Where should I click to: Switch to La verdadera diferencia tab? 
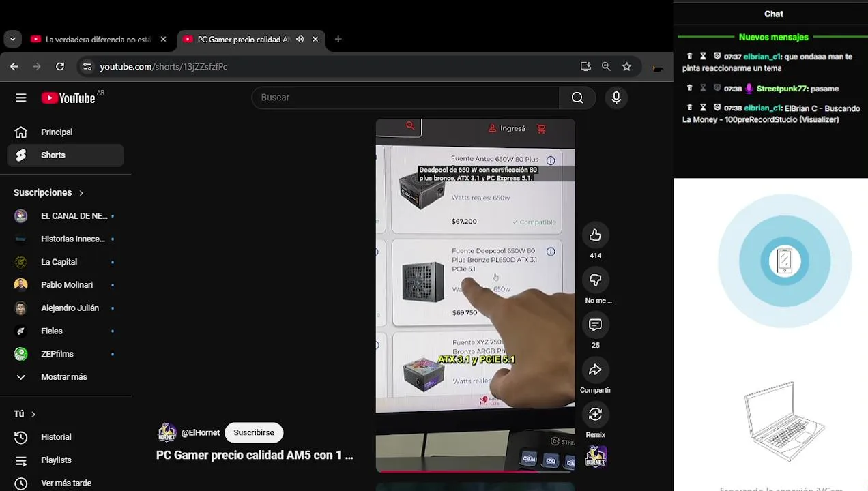98,39
